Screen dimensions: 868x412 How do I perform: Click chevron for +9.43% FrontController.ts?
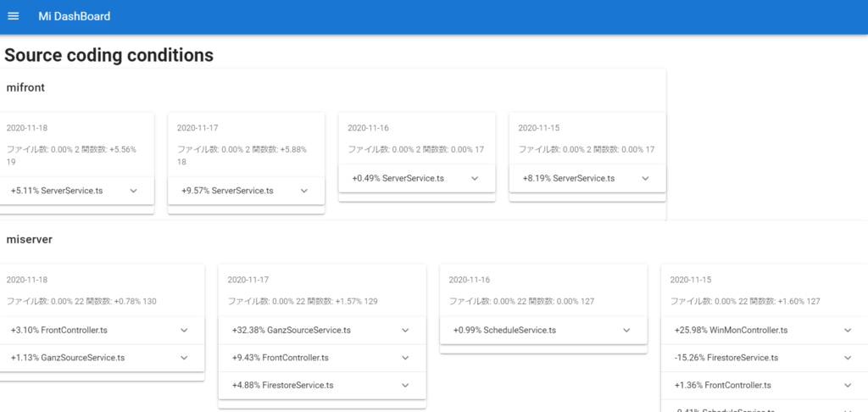pos(405,358)
